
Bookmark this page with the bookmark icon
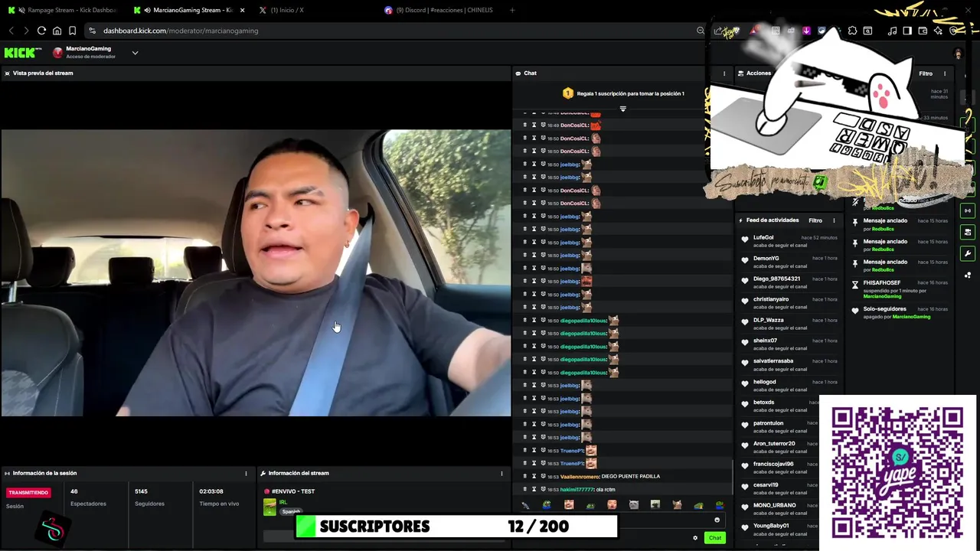pyautogui.click(x=72, y=31)
